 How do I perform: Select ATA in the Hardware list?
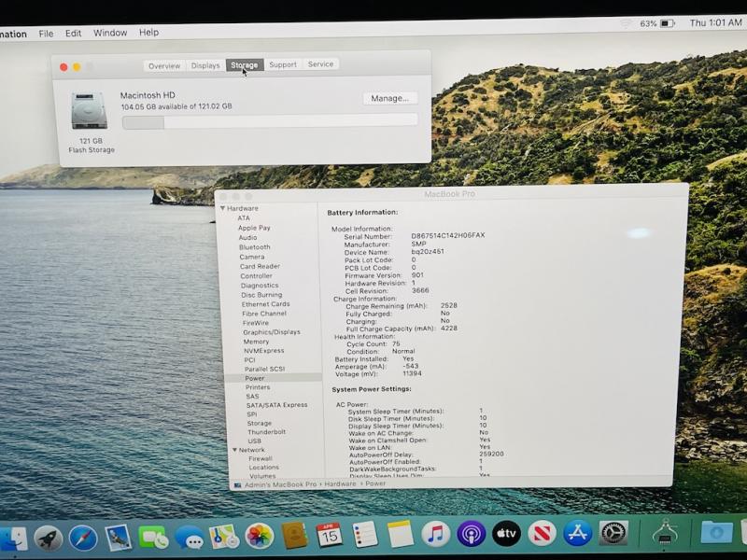pyautogui.click(x=244, y=217)
